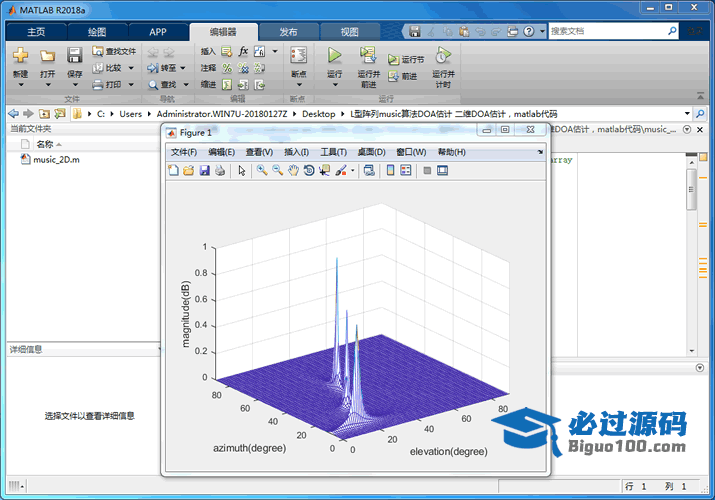Click the Help question mark in quick access bar

pos(528,31)
